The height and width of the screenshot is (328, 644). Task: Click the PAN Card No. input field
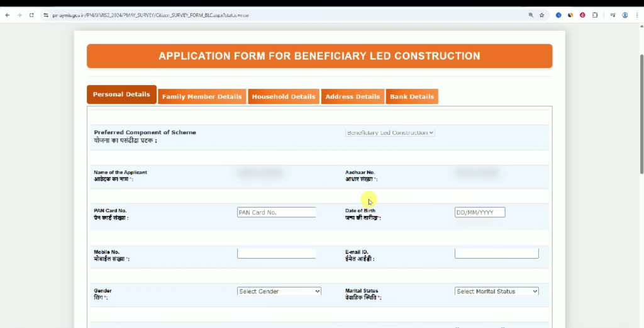coord(277,213)
